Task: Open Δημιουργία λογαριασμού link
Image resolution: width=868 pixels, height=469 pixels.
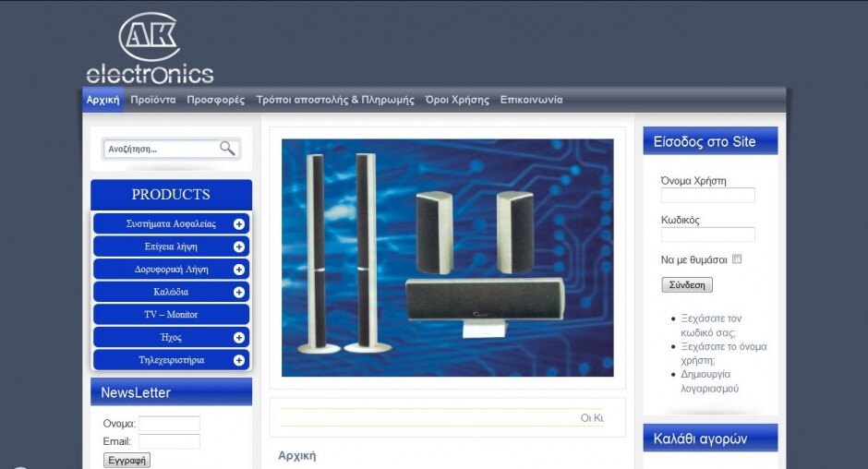Action: pyautogui.click(x=710, y=381)
